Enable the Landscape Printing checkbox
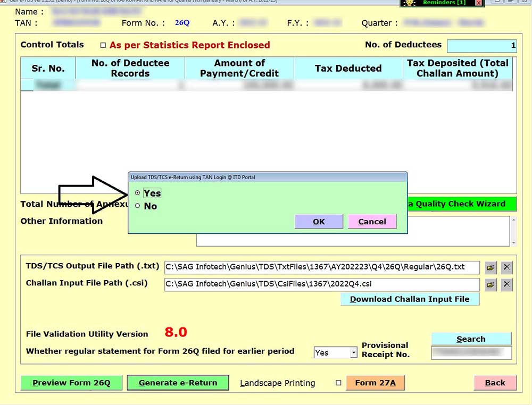 338,383
